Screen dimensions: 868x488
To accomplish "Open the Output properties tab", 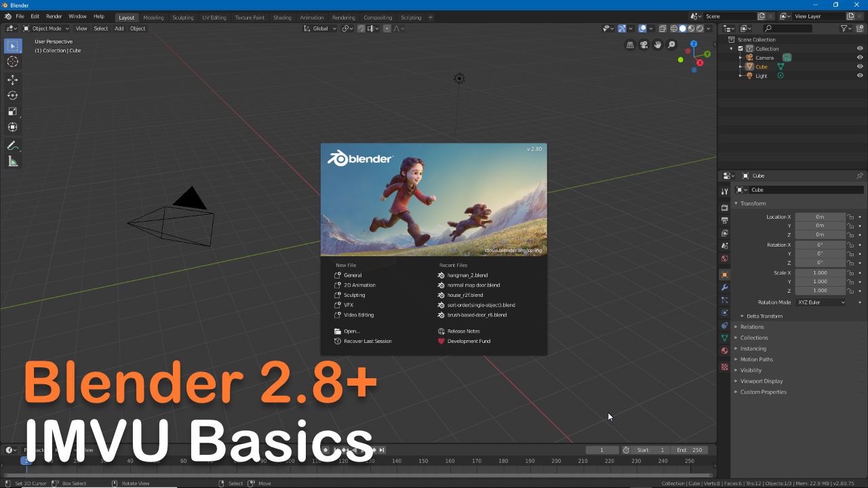I will tap(724, 220).
